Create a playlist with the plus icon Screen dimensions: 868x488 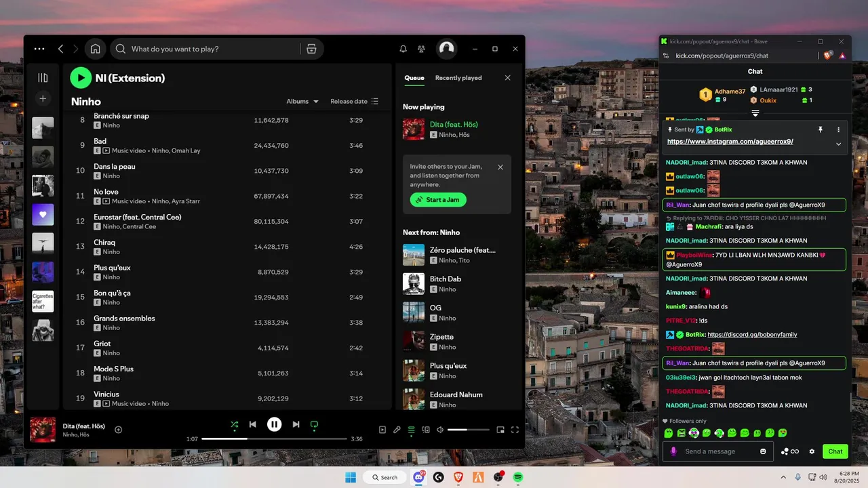click(x=43, y=98)
